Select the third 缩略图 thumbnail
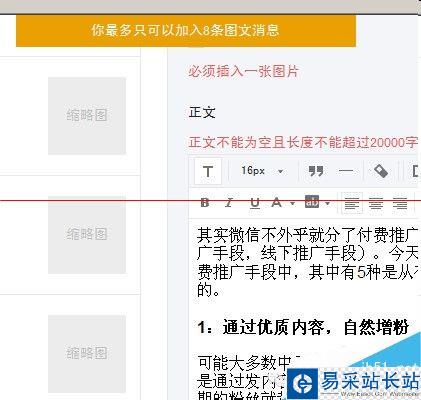Image resolution: width=421 pixels, height=400 pixels. [x=87, y=353]
